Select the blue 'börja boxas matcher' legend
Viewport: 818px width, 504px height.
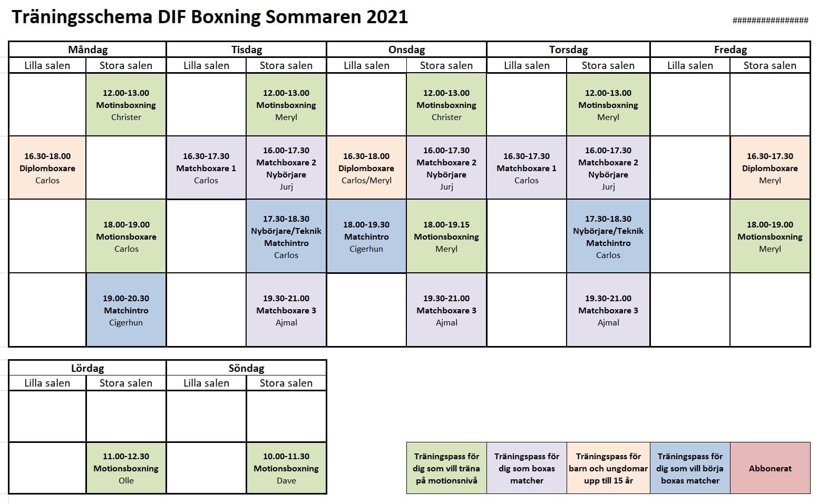click(690, 468)
